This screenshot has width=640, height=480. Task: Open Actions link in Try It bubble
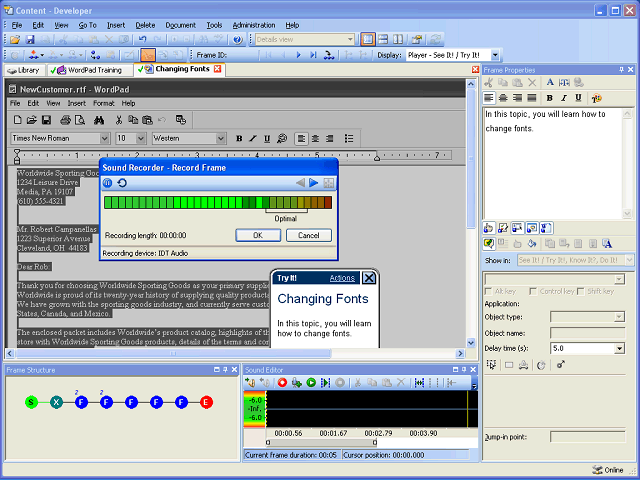pos(342,278)
